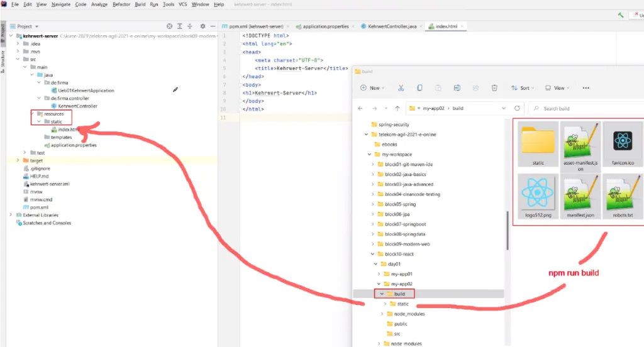Viewport: 644px width, 347px height.
Task: Open Sort dropdown in Explorer toolbar
Action: pos(523,88)
